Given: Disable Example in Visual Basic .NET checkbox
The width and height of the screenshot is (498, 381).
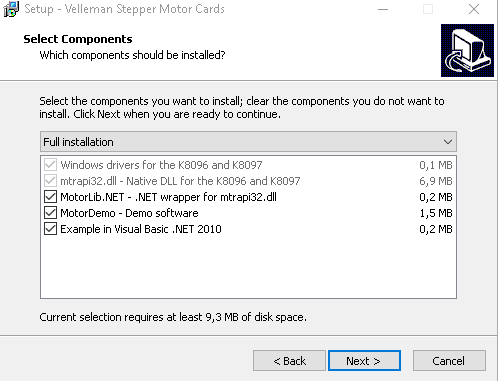Looking at the screenshot, I should click(x=50, y=229).
